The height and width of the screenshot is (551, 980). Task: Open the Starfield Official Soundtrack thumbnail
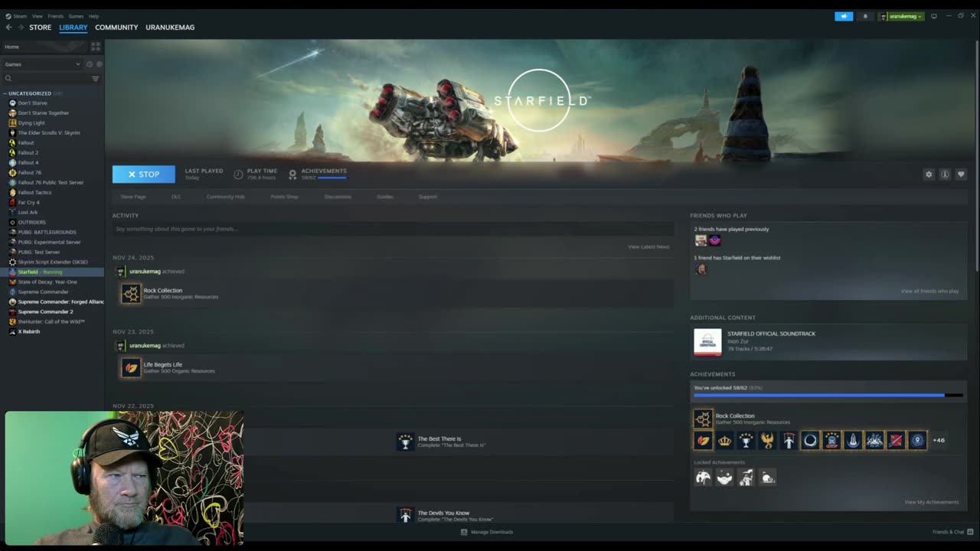coord(707,342)
